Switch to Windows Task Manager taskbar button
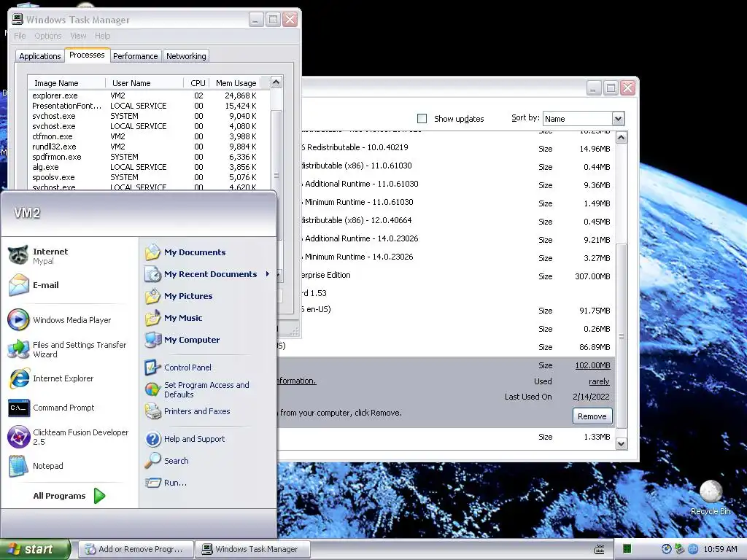This screenshot has width=747, height=560. (x=252, y=549)
